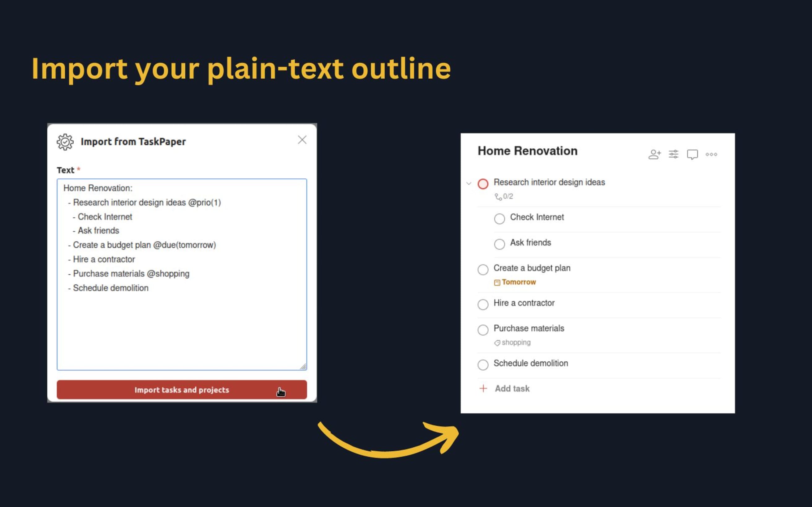
Task: Click the filter/sort icon in Home Renovation toolbar
Action: (x=673, y=154)
